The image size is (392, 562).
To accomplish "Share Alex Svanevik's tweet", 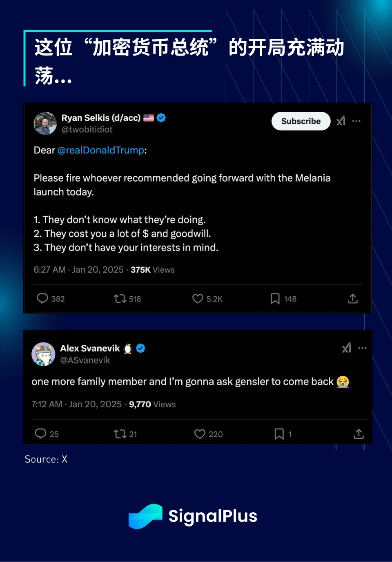I will (359, 434).
